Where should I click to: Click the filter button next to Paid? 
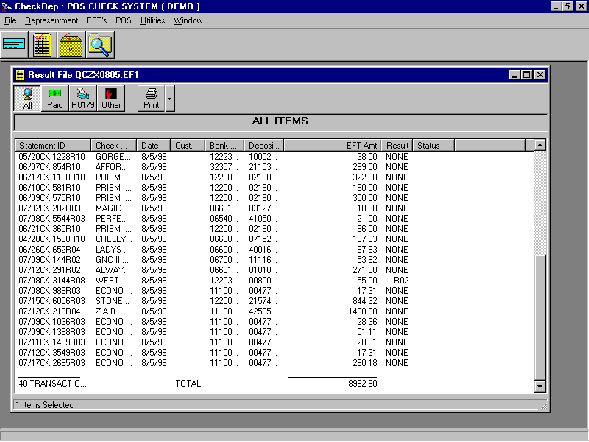83,98
